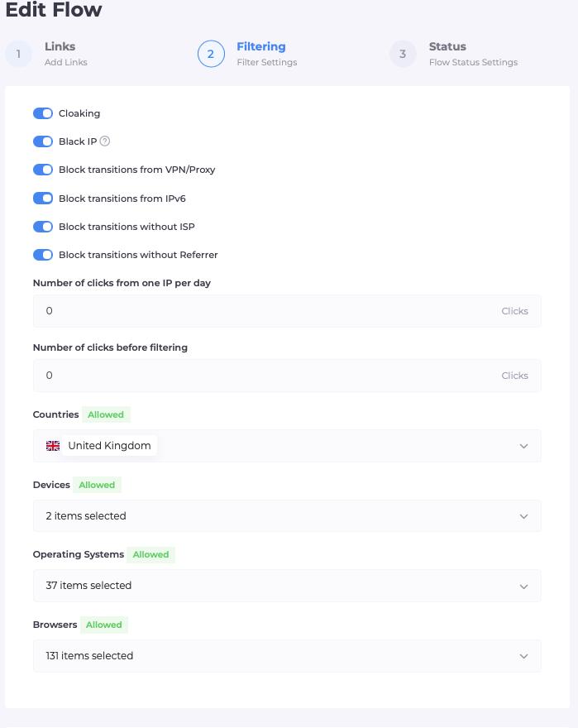Click the United Kingdom flag icon
The image size is (578, 728).
[53, 446]
